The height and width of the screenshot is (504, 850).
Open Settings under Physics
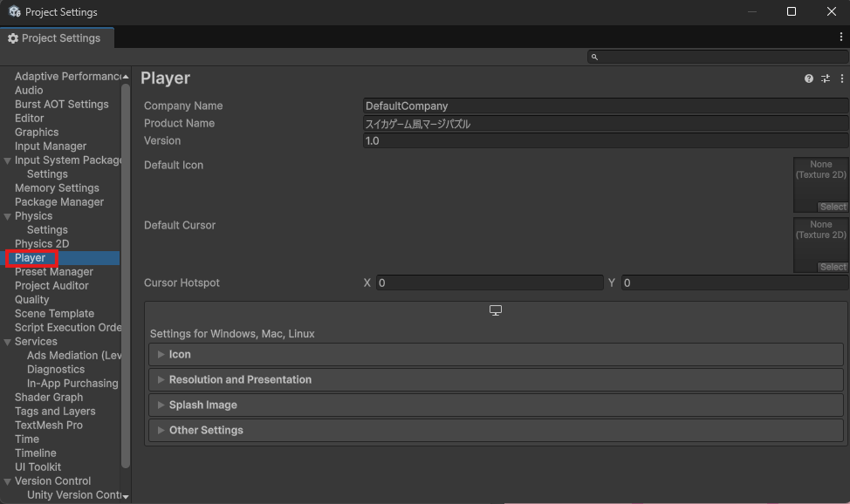click(x=47, y=230)
